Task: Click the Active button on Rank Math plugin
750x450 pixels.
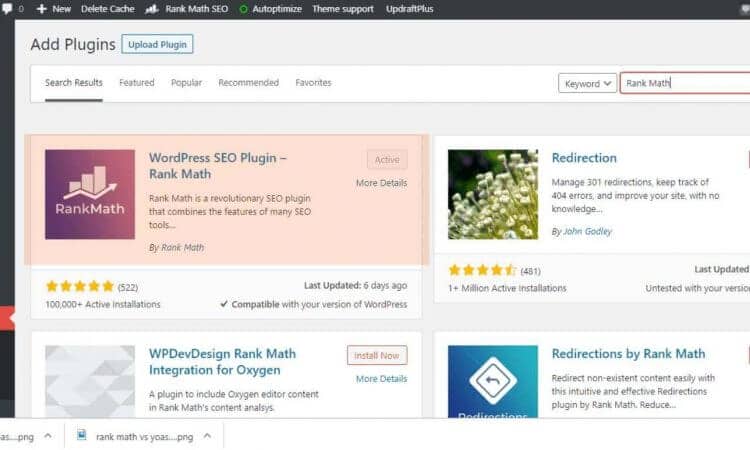Action: pyautogui.click(x=387, y=160)
